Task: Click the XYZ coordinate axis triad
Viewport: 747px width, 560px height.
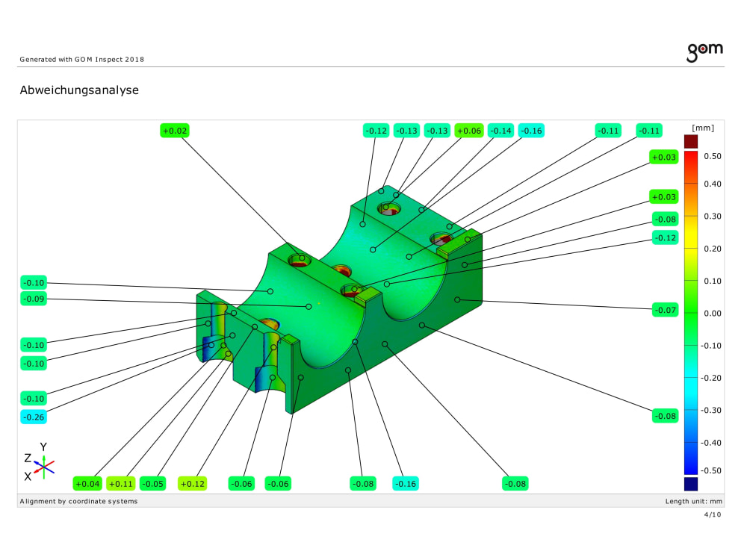Action: click(x=39, y=462)
